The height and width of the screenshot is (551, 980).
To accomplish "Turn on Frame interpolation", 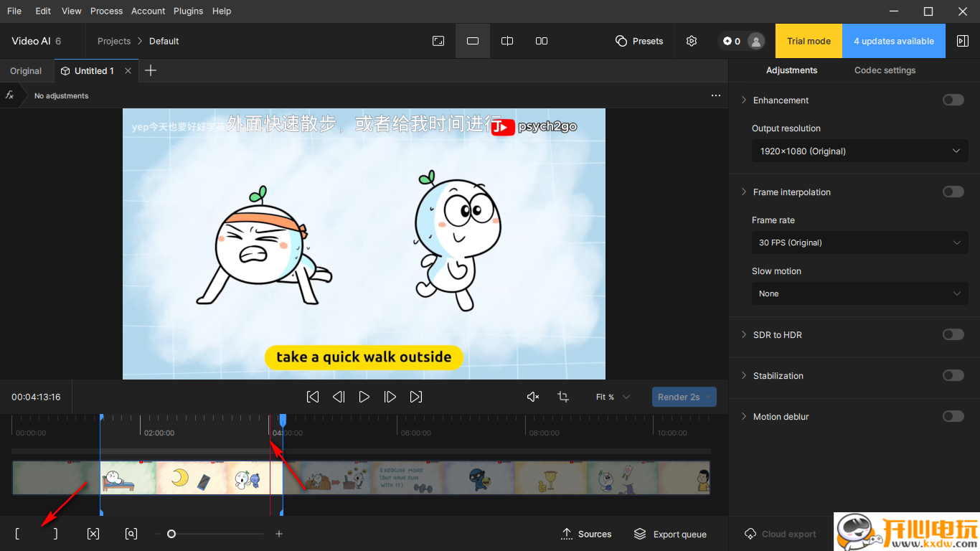I will (x=953, y=192).
